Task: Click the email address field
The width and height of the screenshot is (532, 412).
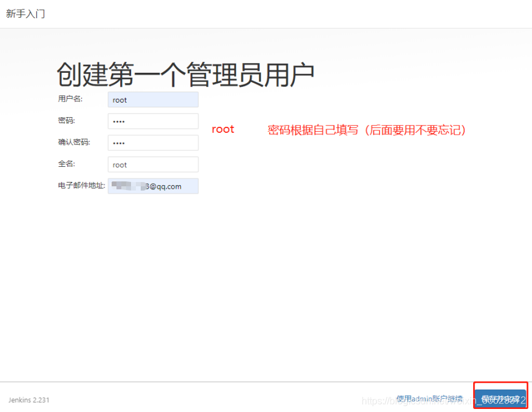Action: [x=153, y=186]
